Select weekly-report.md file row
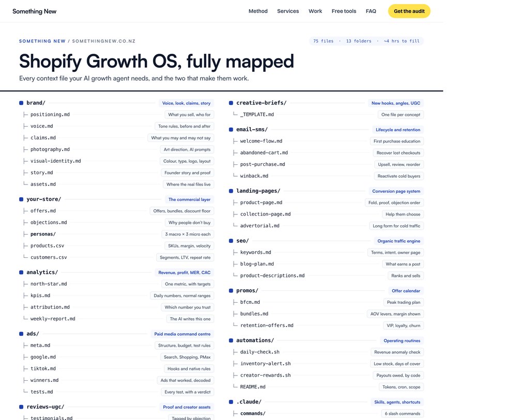The width and height of the screenshot is (517, 420). click(x=116, y=319)
